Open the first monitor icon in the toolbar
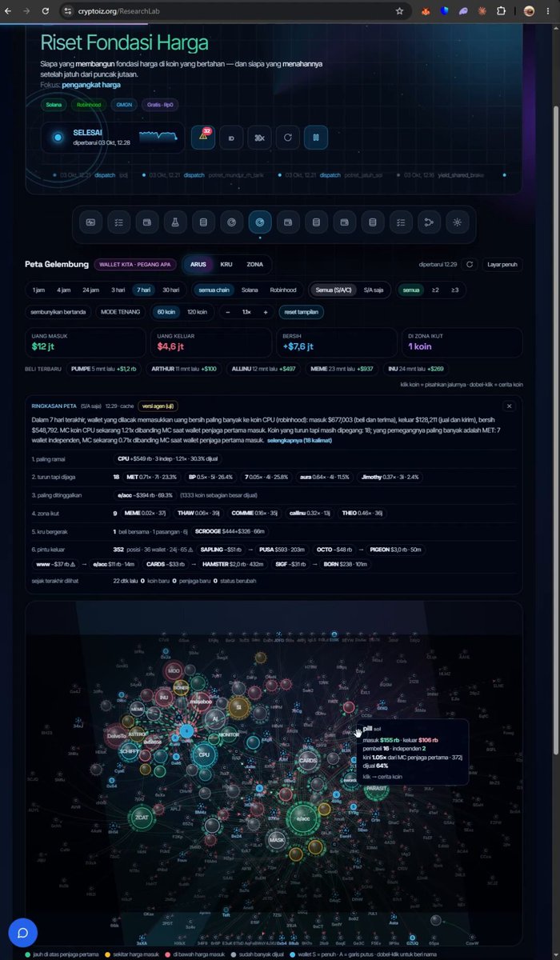This screenshot has height=960, width=560. click(x=90, y=222)
